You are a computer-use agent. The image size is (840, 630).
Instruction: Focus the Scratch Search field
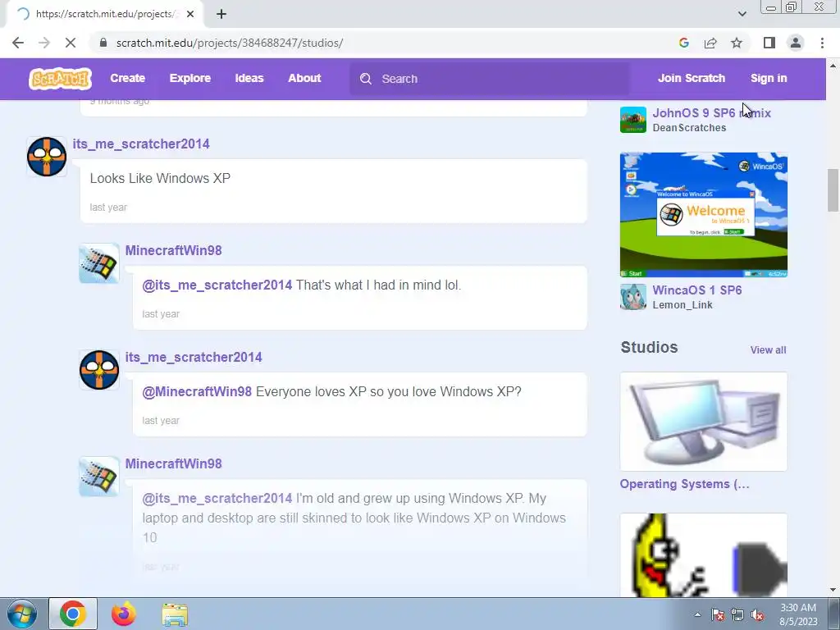[x=490, y=79]
